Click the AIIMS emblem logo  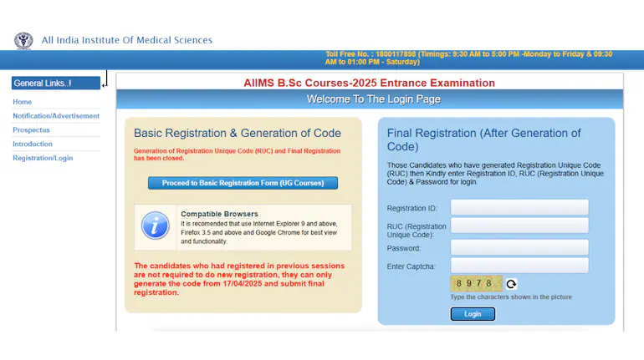(x=23, y=40)
